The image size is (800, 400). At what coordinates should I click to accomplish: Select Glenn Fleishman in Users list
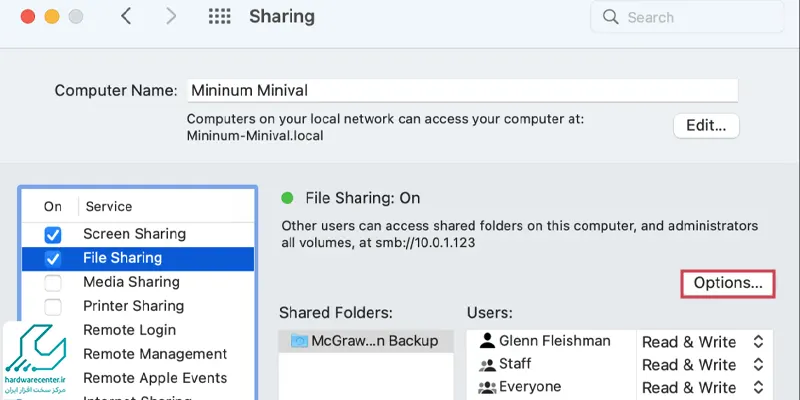tap(551, 341)
